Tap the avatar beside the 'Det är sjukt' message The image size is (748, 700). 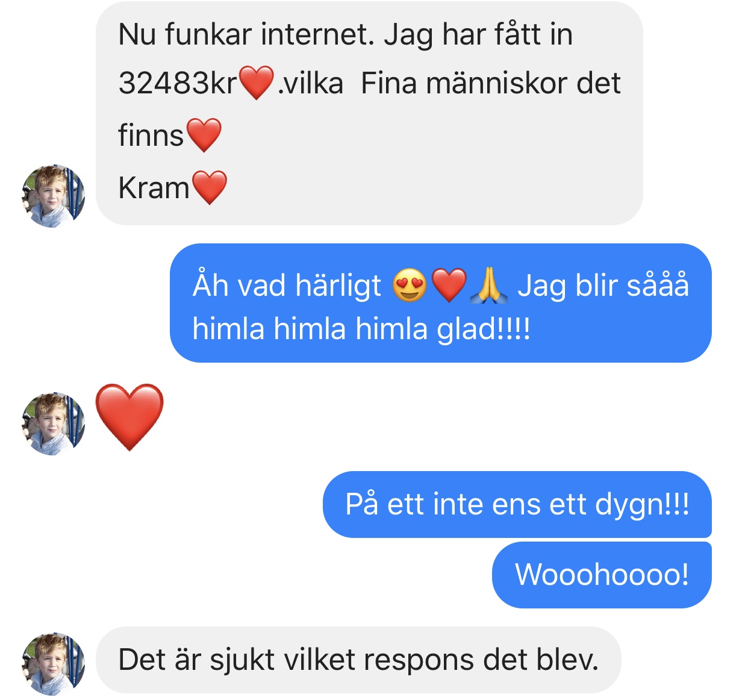coord(53,663)
